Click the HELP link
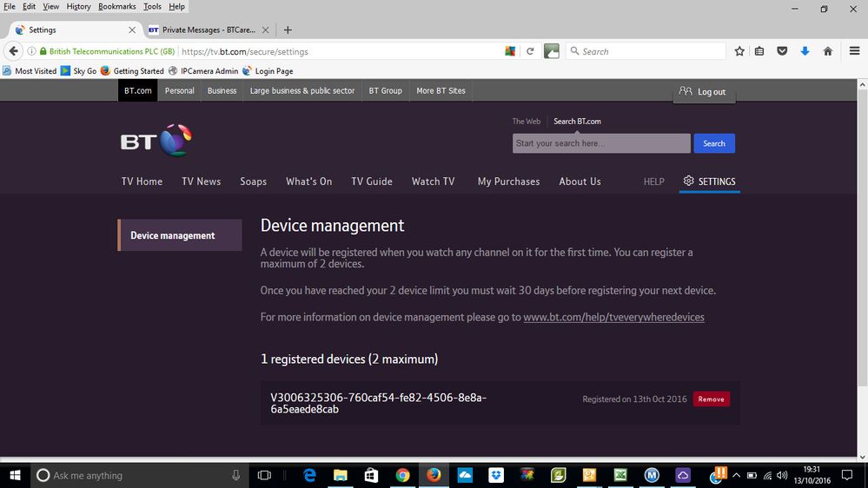Viewport: 868px width, 488px height. tap(653, 181)
